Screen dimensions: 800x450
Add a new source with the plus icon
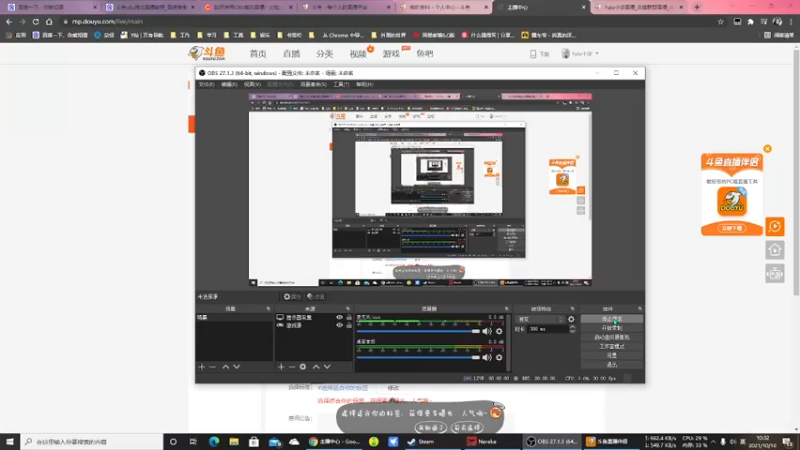pyautogui.click(x=281, y=367)
